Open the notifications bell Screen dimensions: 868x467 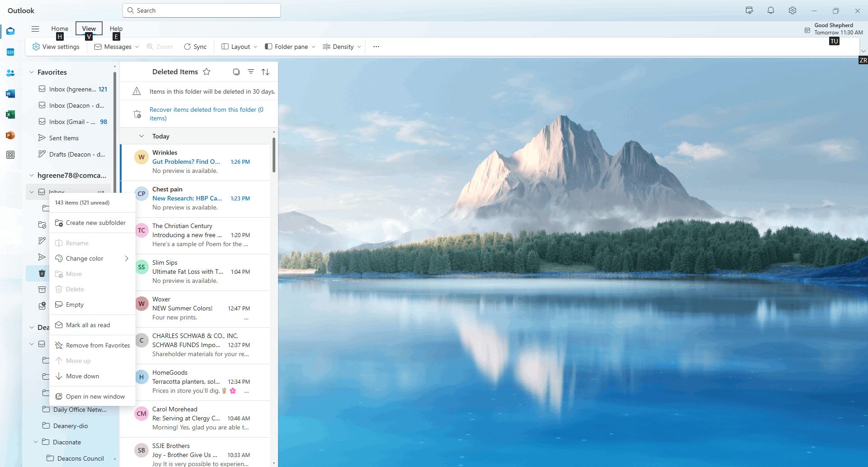pyautogui.click(x=771, y=10)
